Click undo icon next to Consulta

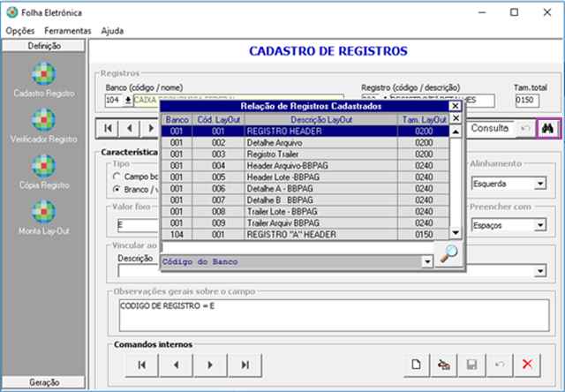(x=525, y=128)
